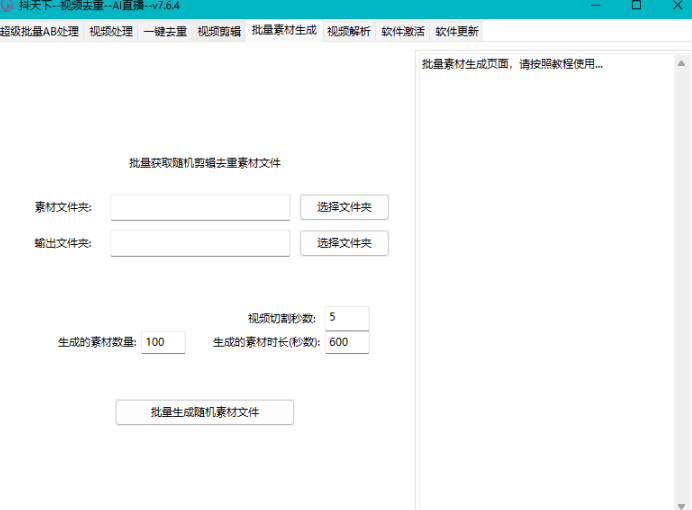Click the 素材文件夹 path input field
The width and height of the screenshot is (692, 510).
[200, 207]
